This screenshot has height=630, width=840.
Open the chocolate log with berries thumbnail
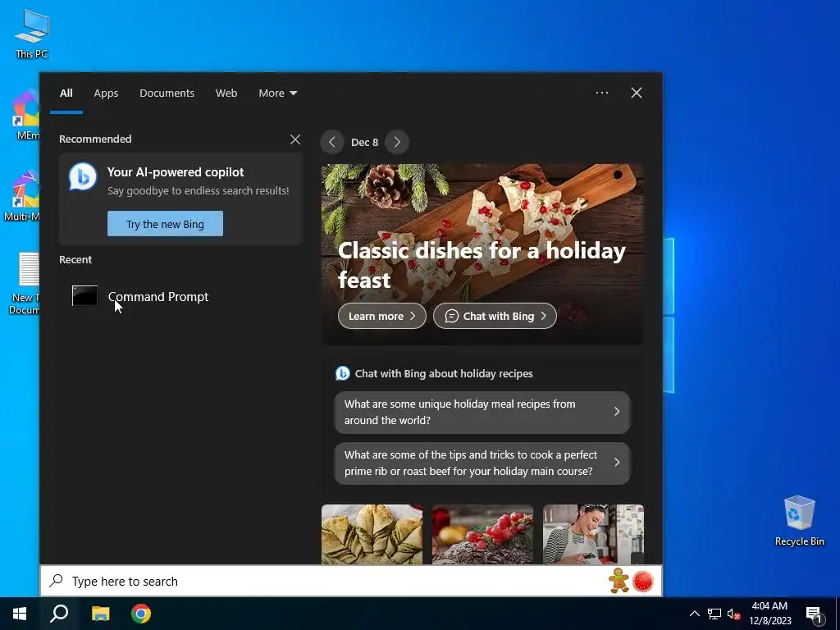point(482,534)
